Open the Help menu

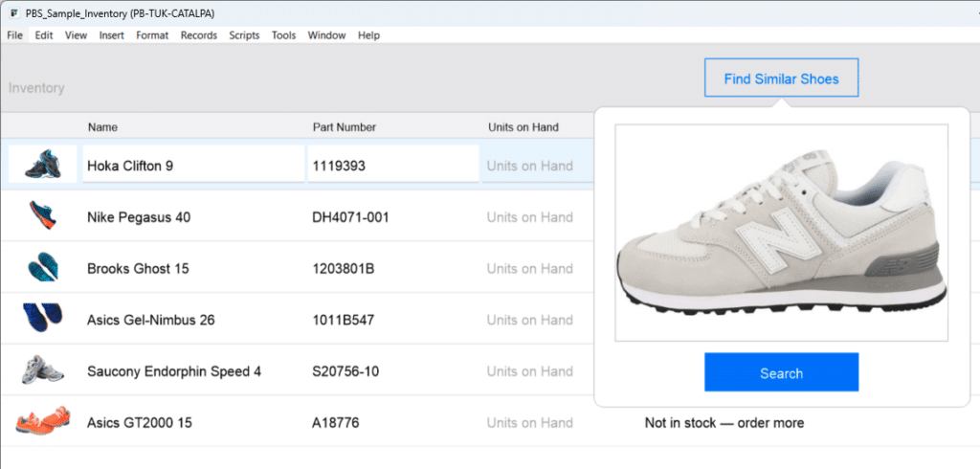click(368, 35)
